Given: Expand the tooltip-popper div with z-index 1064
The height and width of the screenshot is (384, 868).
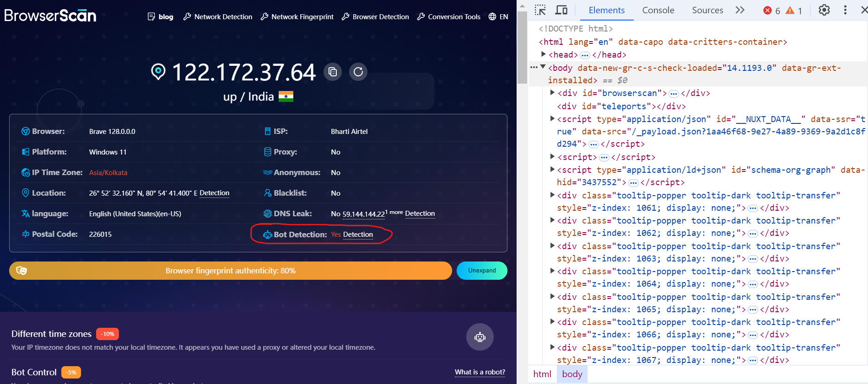Looking at the screenshot, I should [552, 271].
